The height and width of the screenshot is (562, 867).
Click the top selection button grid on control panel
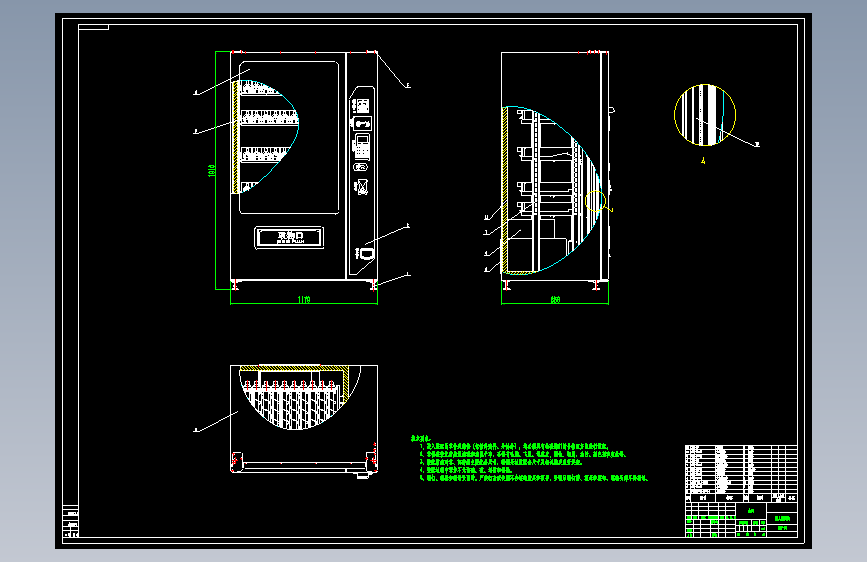pyautogui.click(x=362, y=106)
